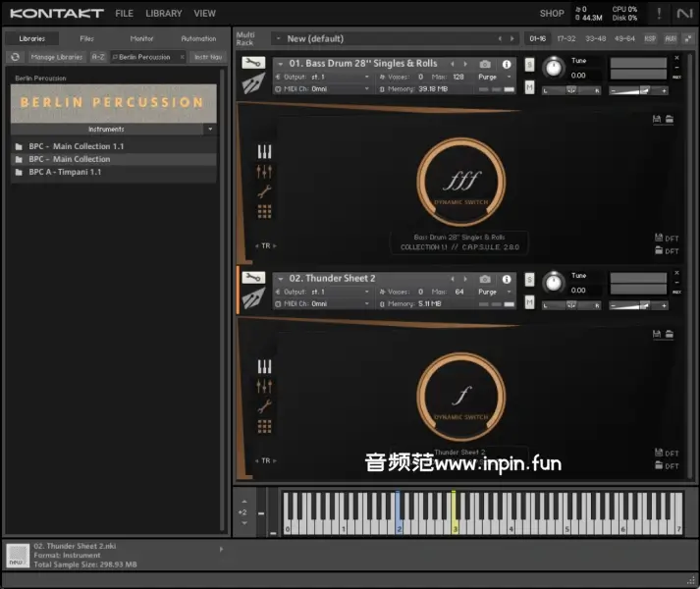The height and width of the screenshot is (589, 700).
Task: Adjust the Tune knob for Bass Drum
Action: (x=555, y=67)
